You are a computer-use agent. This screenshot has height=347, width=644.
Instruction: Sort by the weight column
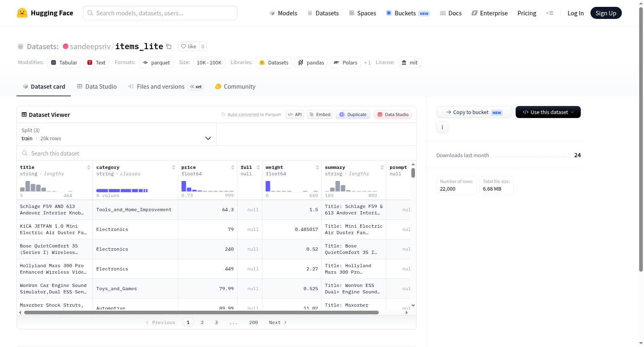click(x=317, y=167)
